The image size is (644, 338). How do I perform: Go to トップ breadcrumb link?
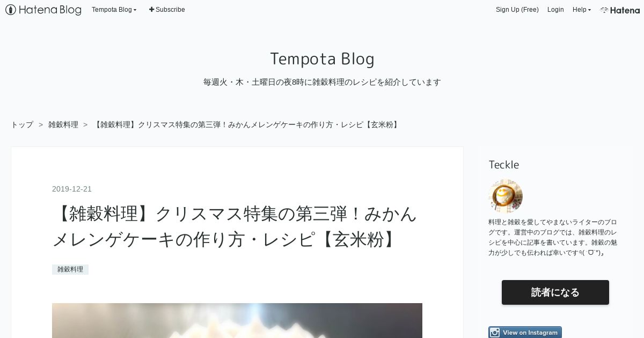point(22,124)
